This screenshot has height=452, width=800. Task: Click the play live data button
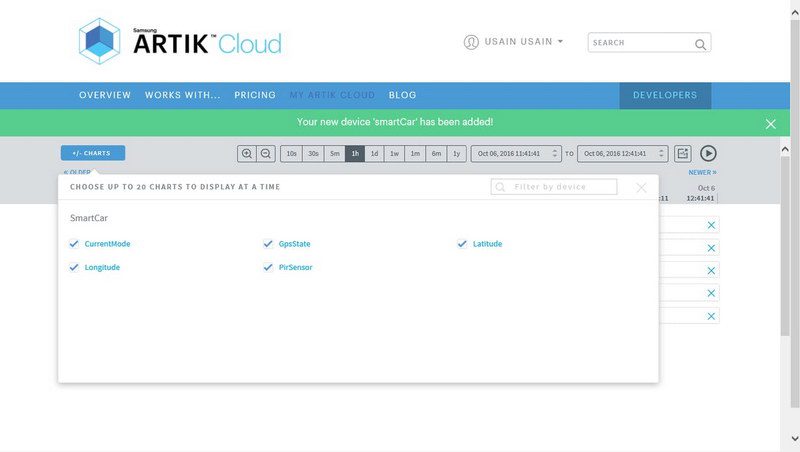(708, 153)
